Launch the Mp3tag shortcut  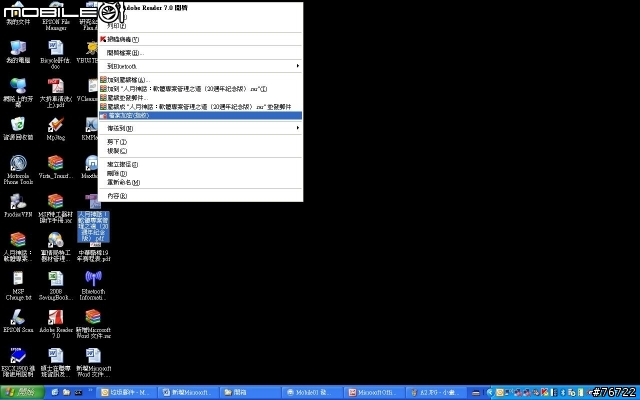coord(56,129)
